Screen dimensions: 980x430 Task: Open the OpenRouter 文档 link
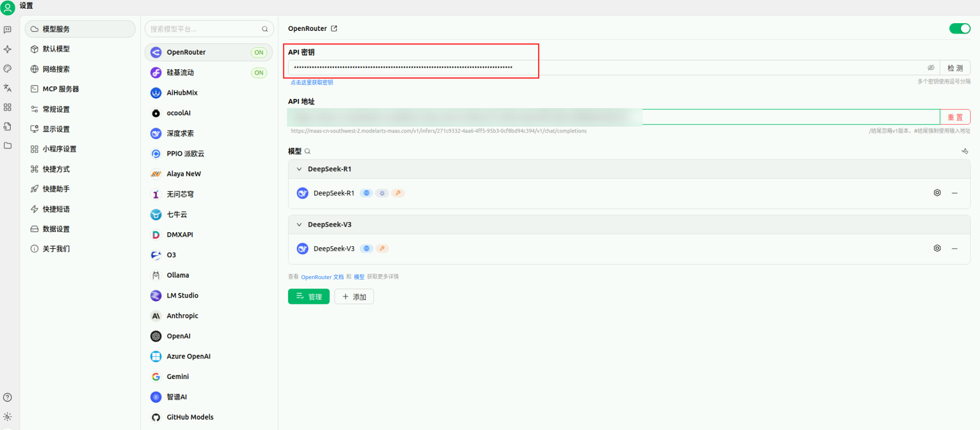coord(322,277)
